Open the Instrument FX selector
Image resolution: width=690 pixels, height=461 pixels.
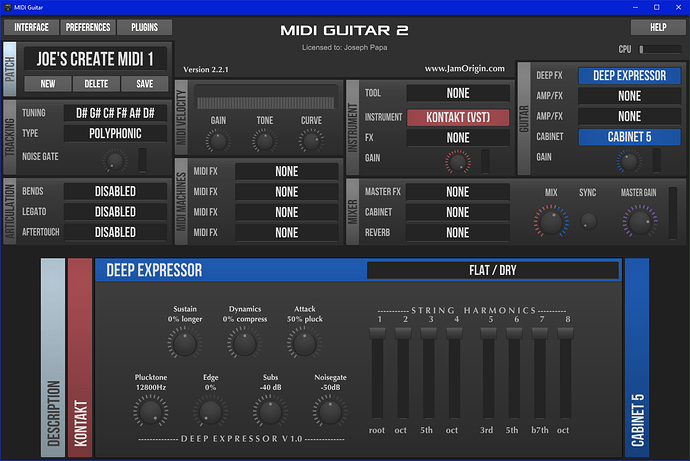(458, 138)
